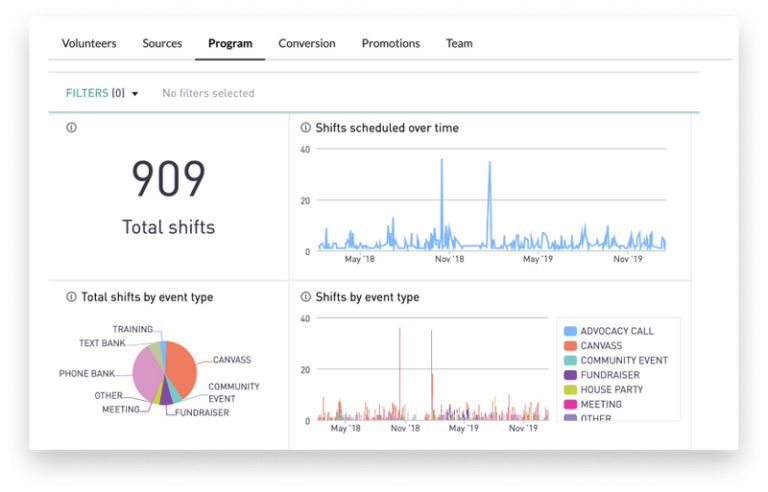This screenshot has width=768, height=492.
Task: Toggle ADVOCACY CALL legend color swatch
Action: click(x=570, y=331)
